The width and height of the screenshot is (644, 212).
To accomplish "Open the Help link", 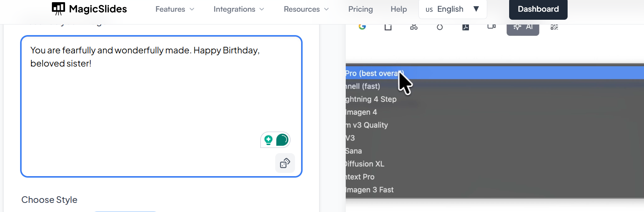I will [x=398, y=9].
